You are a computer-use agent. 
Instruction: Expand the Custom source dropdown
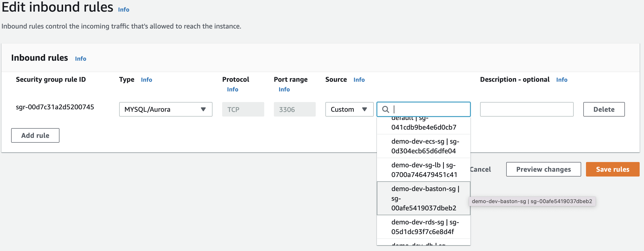349,109
